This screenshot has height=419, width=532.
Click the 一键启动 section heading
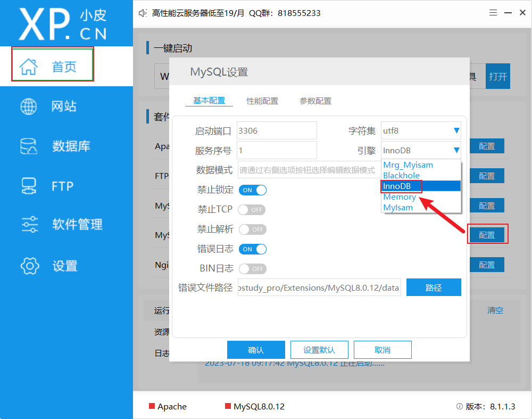tap(173, 48)
